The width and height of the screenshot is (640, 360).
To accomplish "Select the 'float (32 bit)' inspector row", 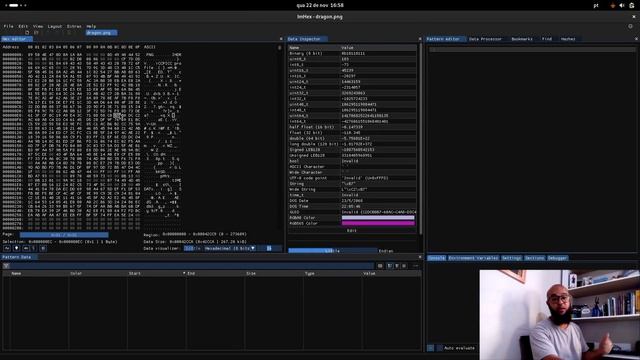I will point(352,133).
